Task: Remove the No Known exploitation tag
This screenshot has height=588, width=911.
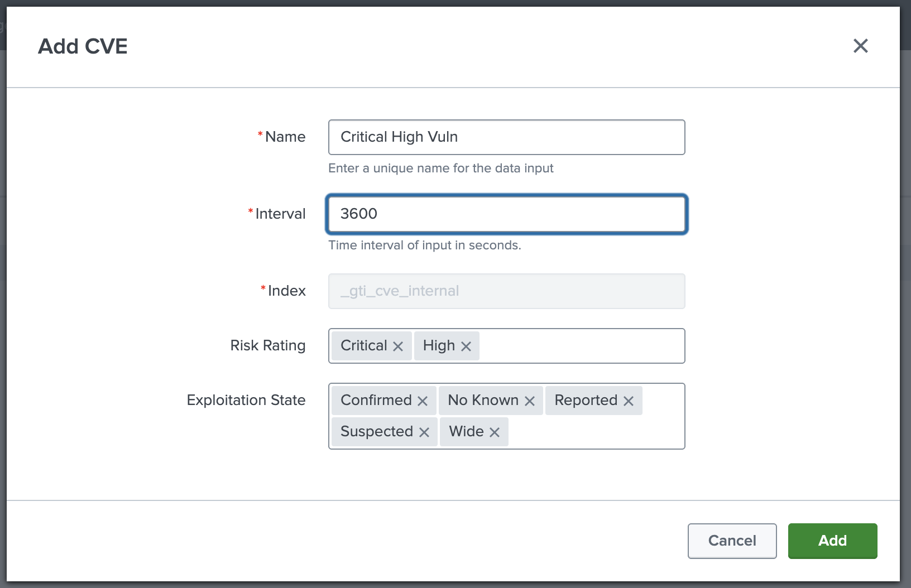Action: (530, 401)
